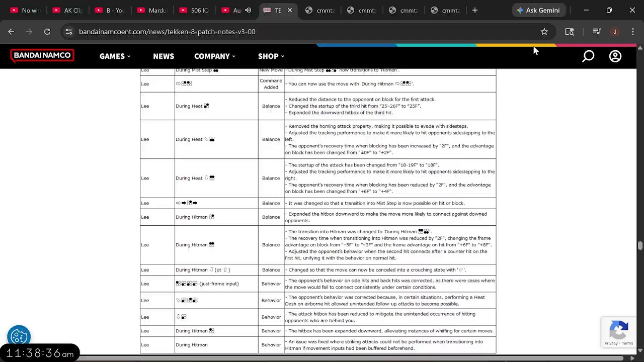
Task: Click 'New Move' cell in top row
Action: click(271, 70)
